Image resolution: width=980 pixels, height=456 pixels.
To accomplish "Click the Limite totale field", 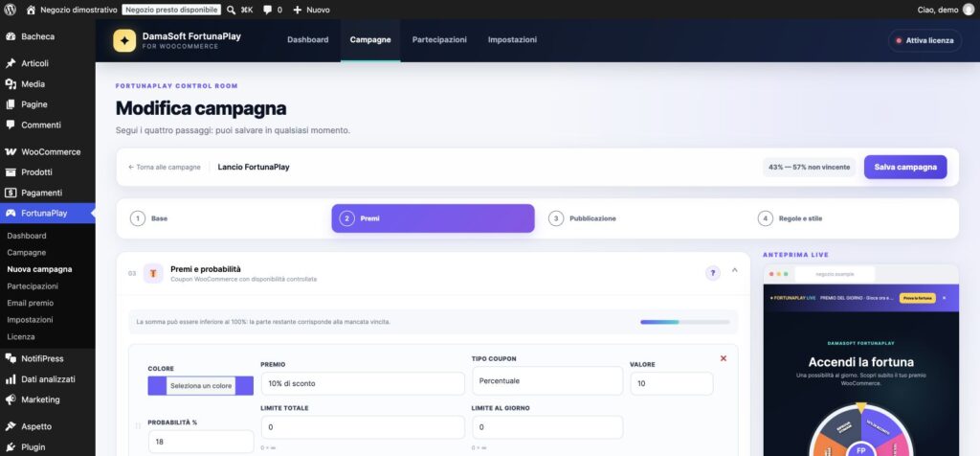I will tap(363, 427).
